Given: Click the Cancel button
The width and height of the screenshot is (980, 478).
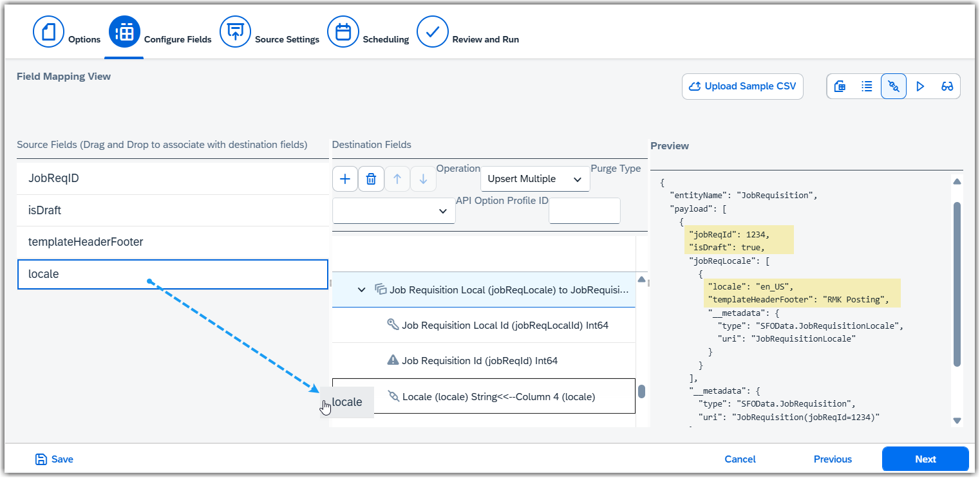Looking at the screenshot, I should coord(740,459).
